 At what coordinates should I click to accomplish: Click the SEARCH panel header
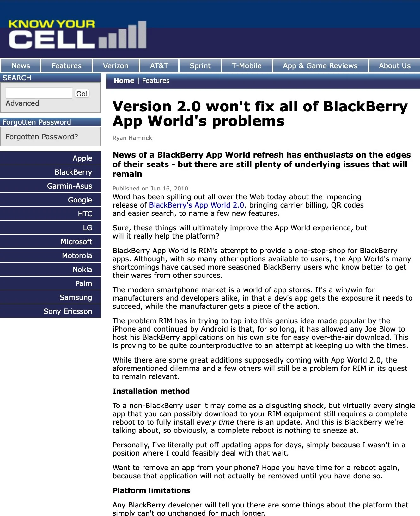[x=51, y=78]
